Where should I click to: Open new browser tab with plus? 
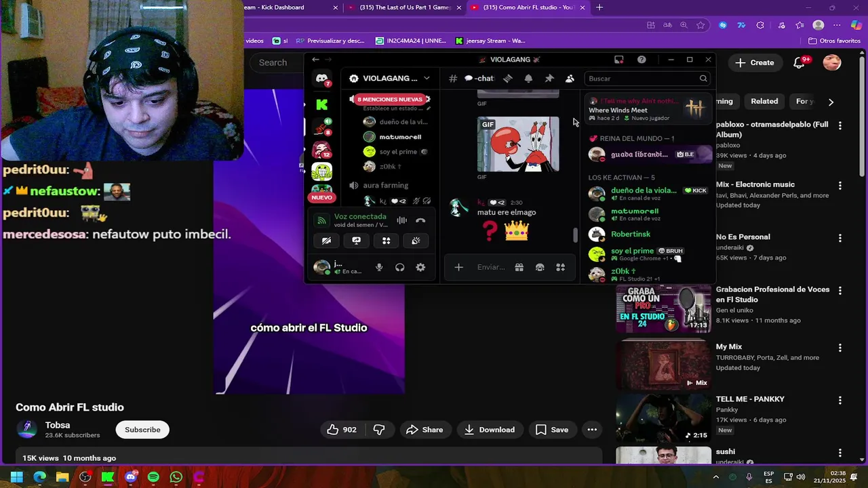(599, 7)
